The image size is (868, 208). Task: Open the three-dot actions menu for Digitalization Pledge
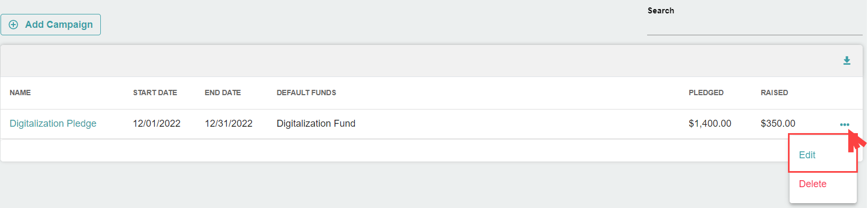(x=845, y=125)
